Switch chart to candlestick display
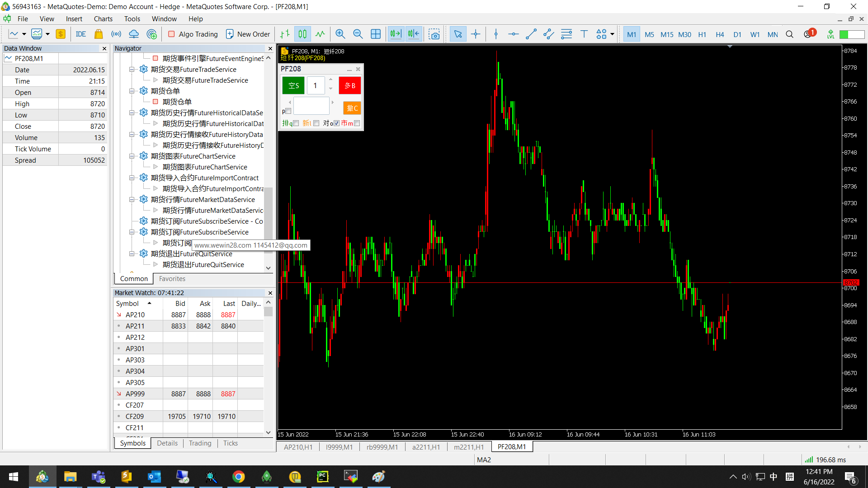Viewport: 868px width, 488px height. click(x=302, y=34)
